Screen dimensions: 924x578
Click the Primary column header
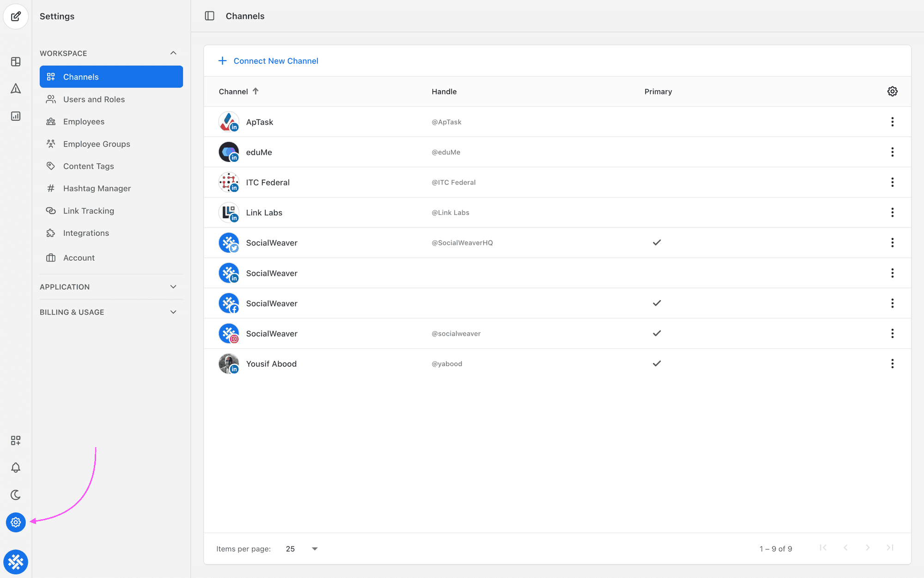[658, 92]
